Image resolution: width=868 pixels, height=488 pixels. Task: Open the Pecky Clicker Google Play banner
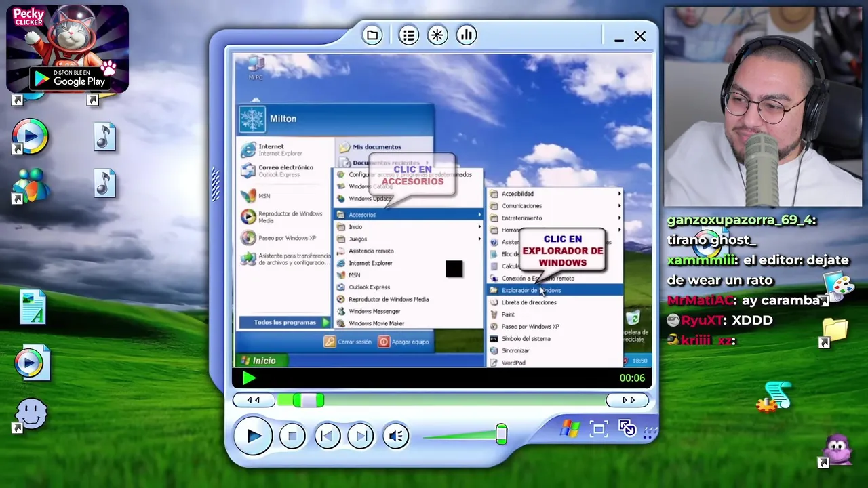(67, 49)
